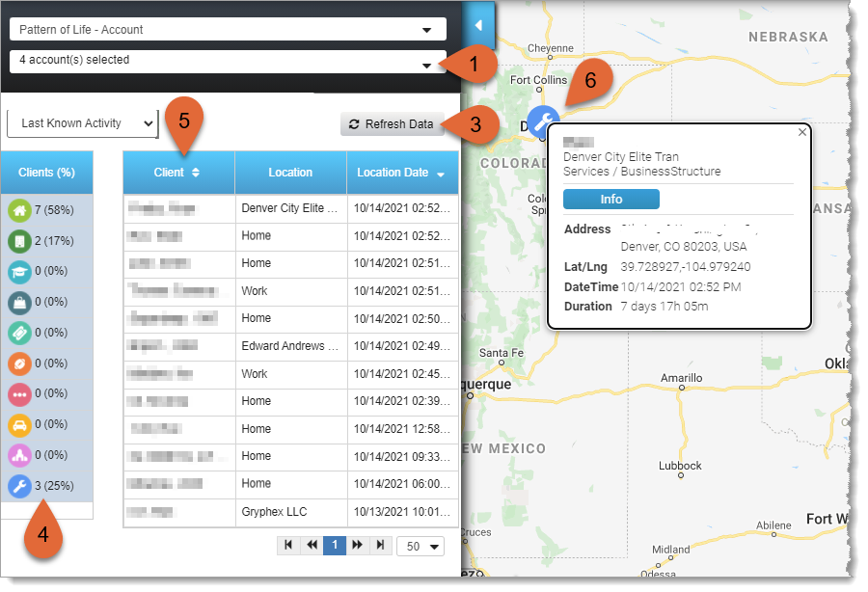Click the wrench map marker near Denver
868x592 pixels.
(543, 122)
